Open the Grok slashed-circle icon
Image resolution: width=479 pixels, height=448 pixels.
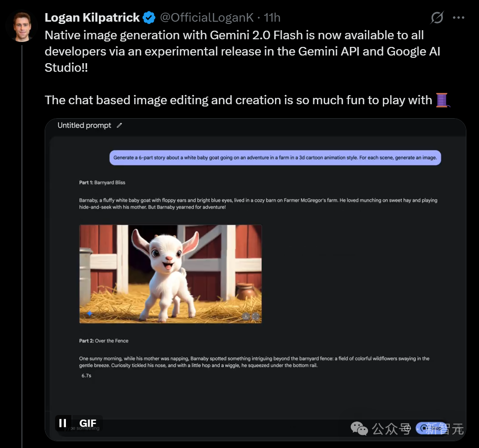[437, 18]
